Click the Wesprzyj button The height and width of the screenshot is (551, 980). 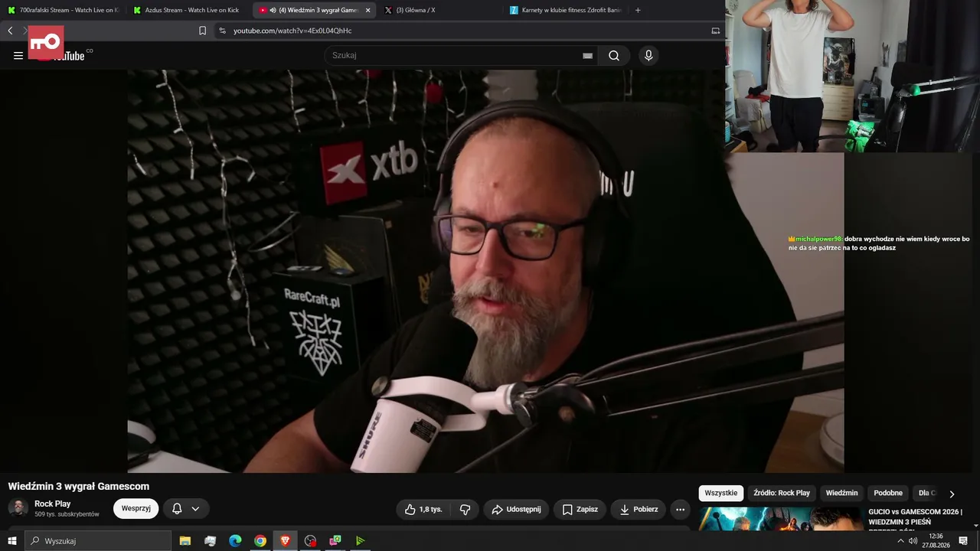coord(136,508)
